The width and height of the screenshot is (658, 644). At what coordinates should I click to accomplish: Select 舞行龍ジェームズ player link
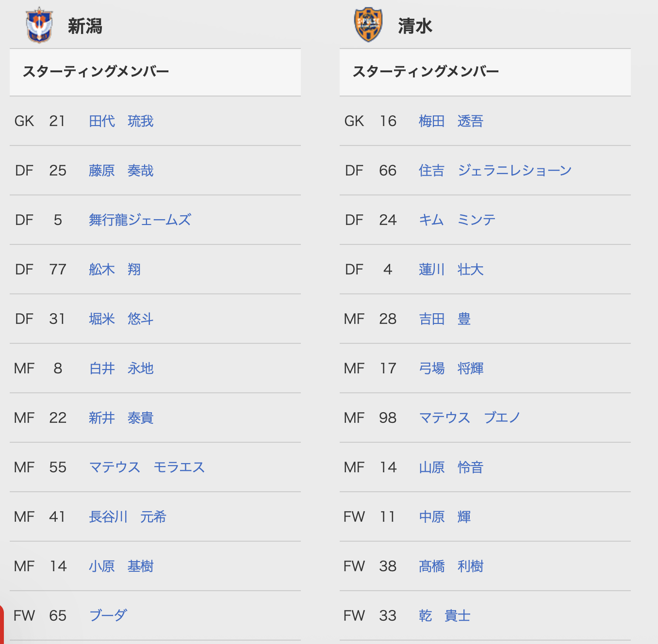(x=140, y=220)
